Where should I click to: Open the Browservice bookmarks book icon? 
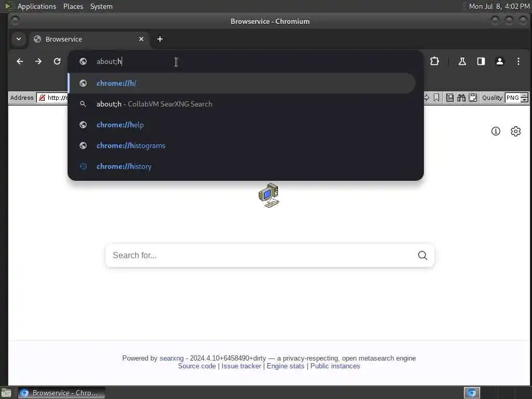tap(450, 98)
